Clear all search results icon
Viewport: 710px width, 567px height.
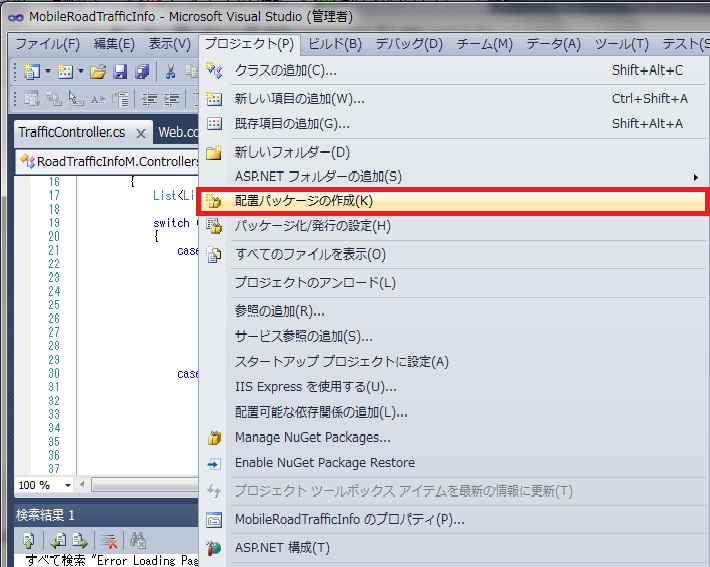pyautogui.click(x=109, y=540)
